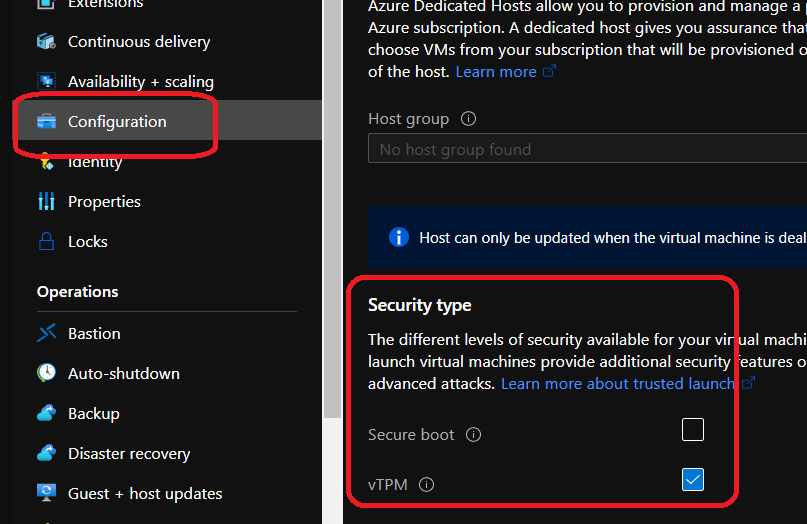Open Guest + host updates menu item
This screenshot has width=807, height=524.
tap(145, 494)
